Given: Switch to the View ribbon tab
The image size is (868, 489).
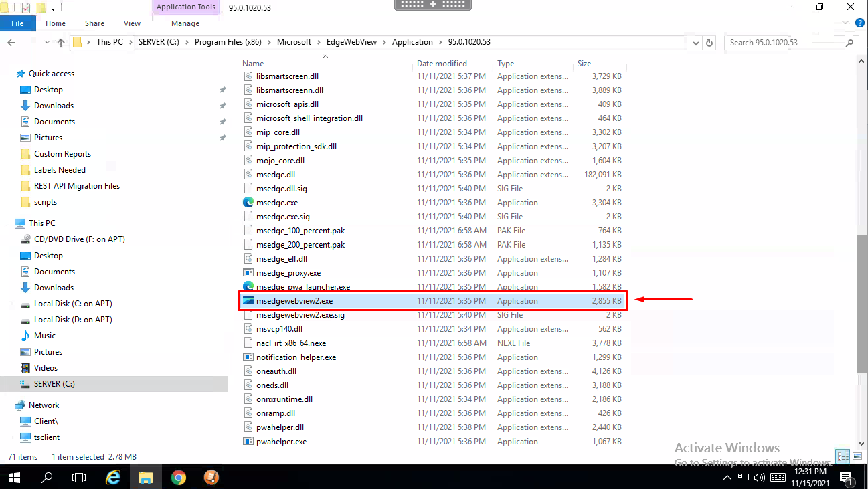Looking at the screenshot, I should [x=132, y=23].
